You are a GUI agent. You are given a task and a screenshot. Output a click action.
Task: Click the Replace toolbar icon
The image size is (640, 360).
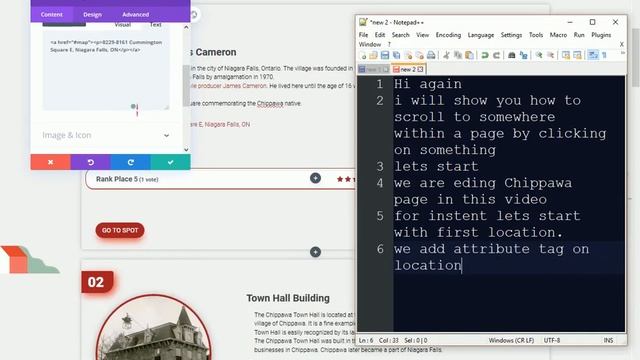(x=523, y=55)
